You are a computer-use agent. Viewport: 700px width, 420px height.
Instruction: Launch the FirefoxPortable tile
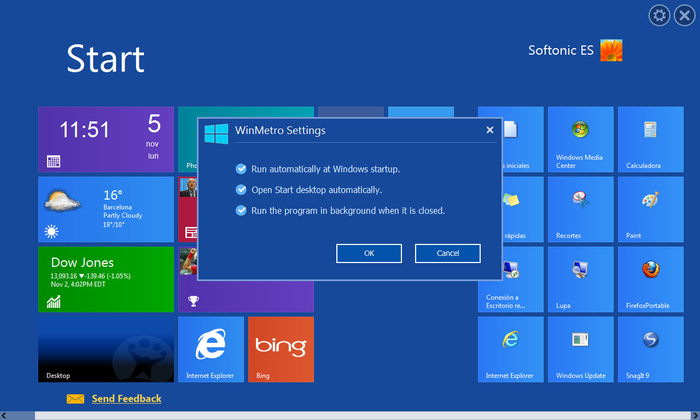(x=650, y=279)
